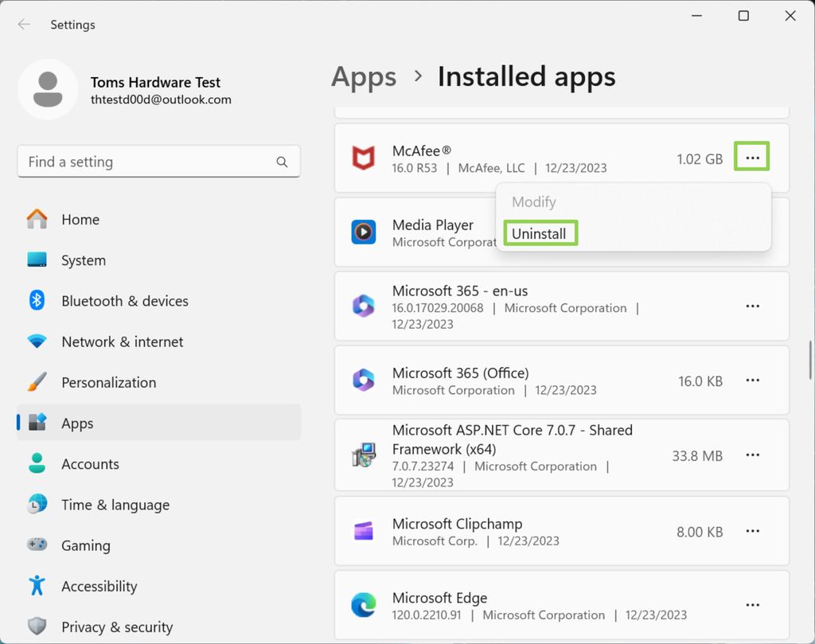Click the Microsoft 365 (Office) icon
815x644 pixels.
(x=364, y=381)
